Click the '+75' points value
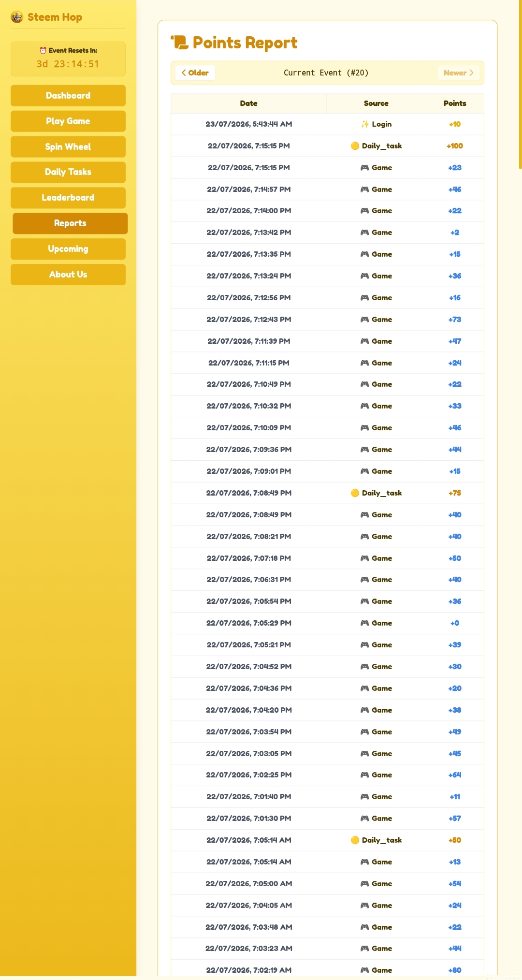The height and width of the screenshot is (980, 522). pos(455,493)
